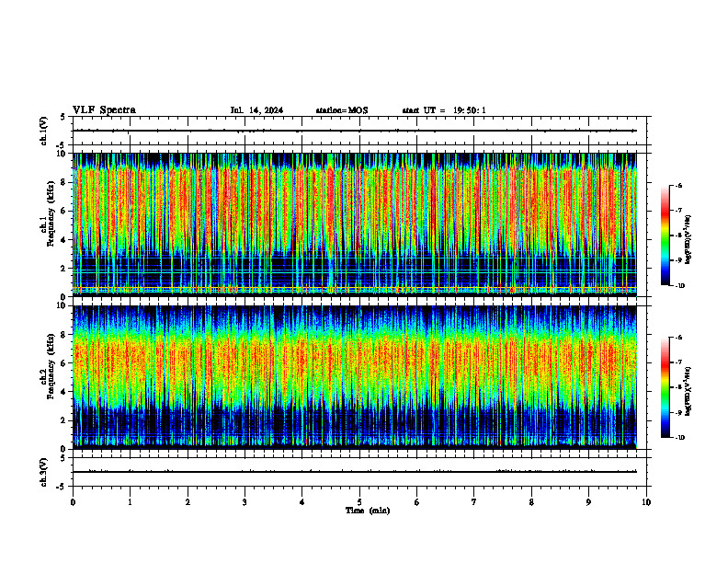Click the "-6" label on ch.2 color scale
728x563 pixels.
(678, 338)
